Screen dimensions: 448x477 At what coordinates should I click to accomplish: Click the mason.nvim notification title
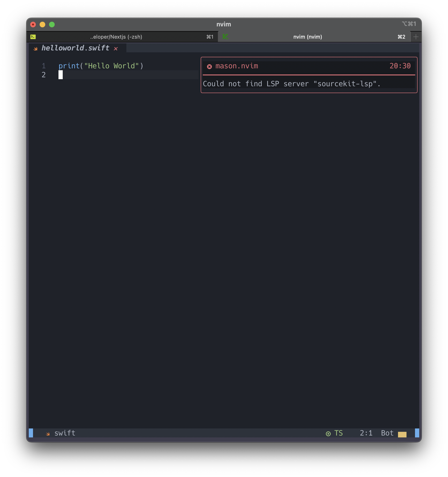click(x=237, y=66)
